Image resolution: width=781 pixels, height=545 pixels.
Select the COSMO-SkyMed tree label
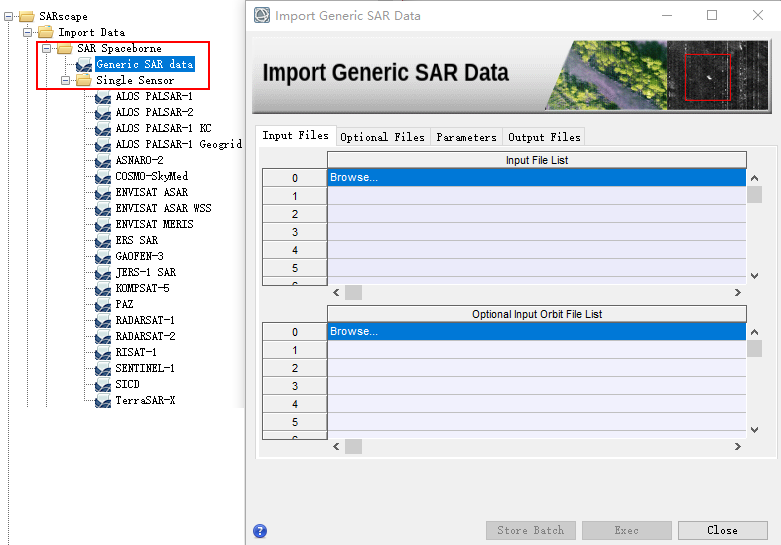(x=151, y=176)
